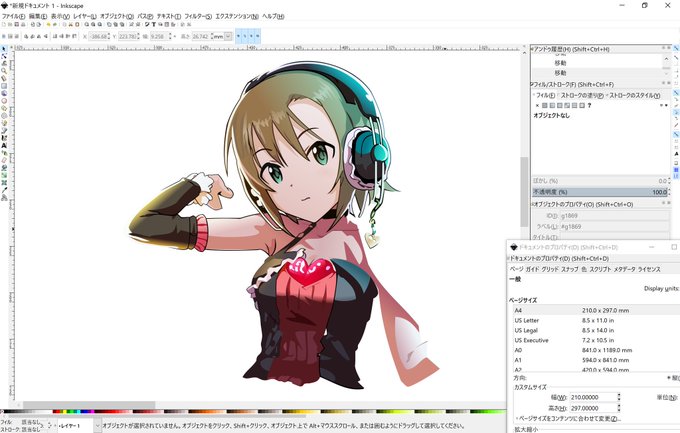Open the mm unit dropdown

point(228,36)
